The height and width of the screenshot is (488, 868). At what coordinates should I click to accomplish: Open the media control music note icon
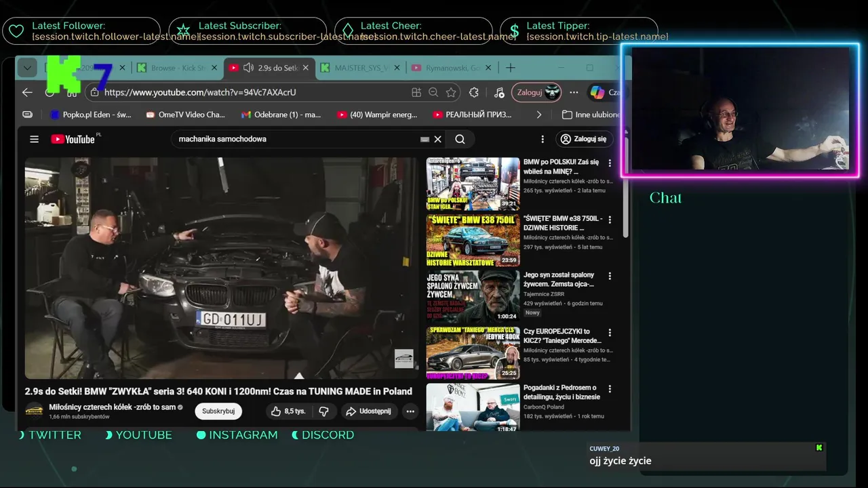498,92
